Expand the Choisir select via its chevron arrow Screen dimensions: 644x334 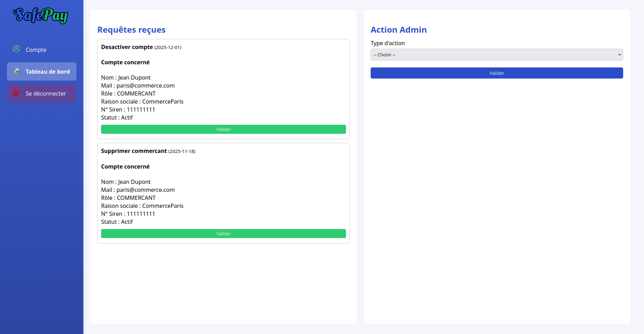(x=619, y=55)
